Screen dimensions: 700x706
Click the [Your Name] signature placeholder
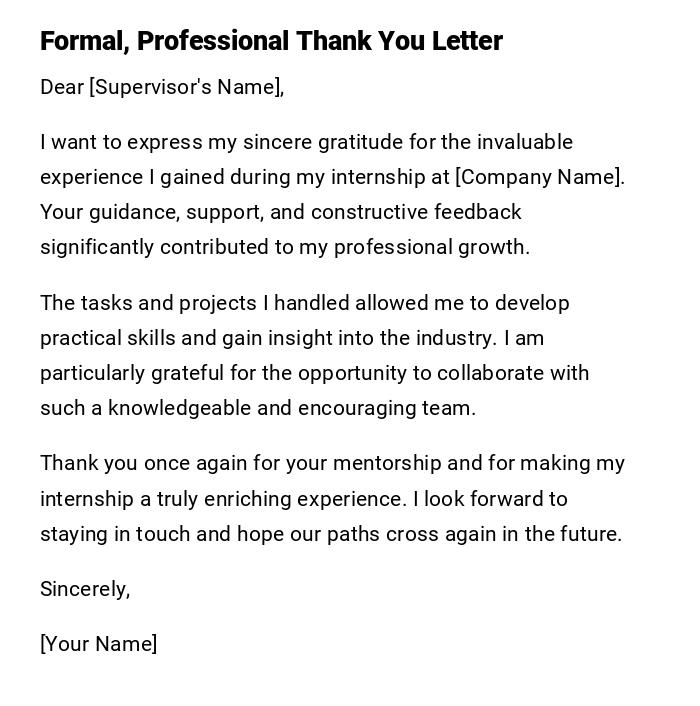point(98,644)
